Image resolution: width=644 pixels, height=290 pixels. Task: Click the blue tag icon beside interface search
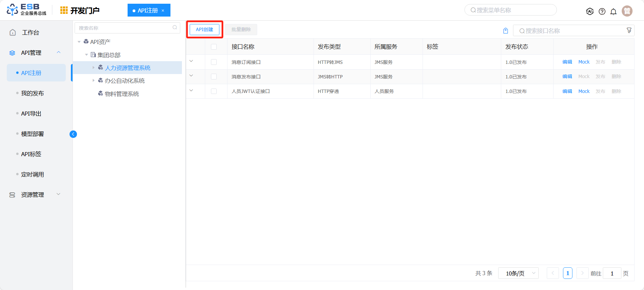pos(505,31)
